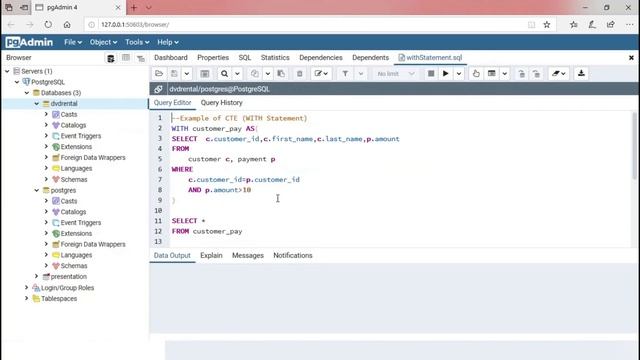Screen dimensions: 640x360
Task: Click the Rollback transaction icon
Action: (536, 74)
